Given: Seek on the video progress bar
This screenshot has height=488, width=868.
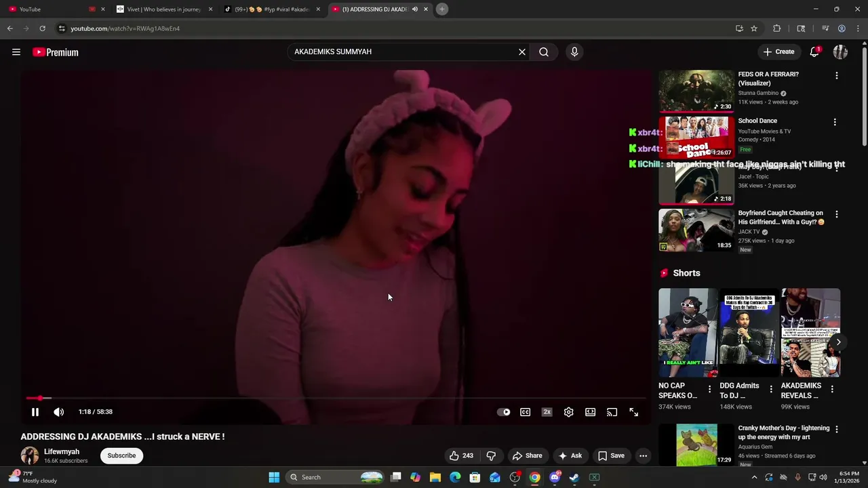Looking at the screenshot, I should (336, 399).
